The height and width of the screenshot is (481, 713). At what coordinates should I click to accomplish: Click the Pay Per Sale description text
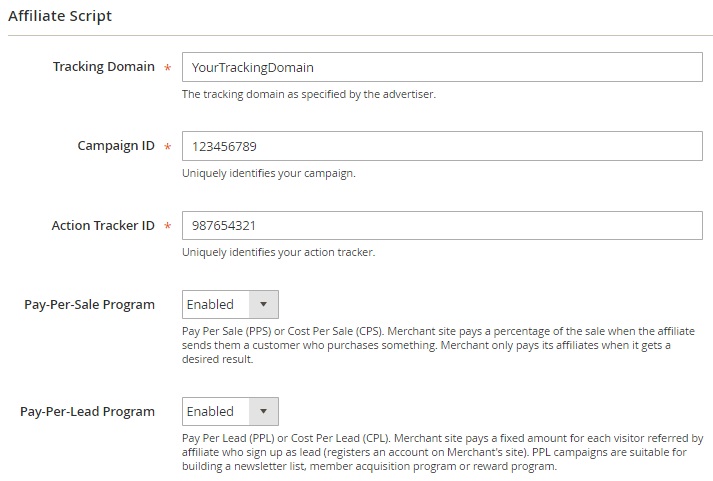pyautogui.click(x=438, y=345)
